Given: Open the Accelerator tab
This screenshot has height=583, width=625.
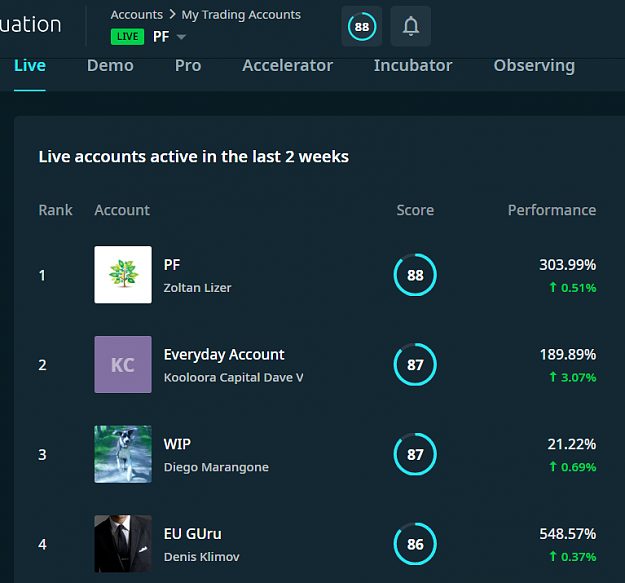Looking at the screenshot, I should [287, 65].
